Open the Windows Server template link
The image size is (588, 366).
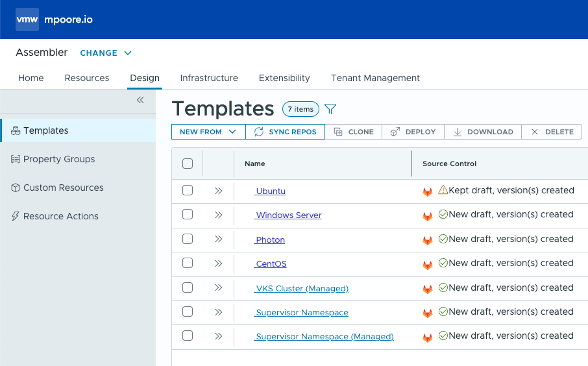click(x=288, y=215)
